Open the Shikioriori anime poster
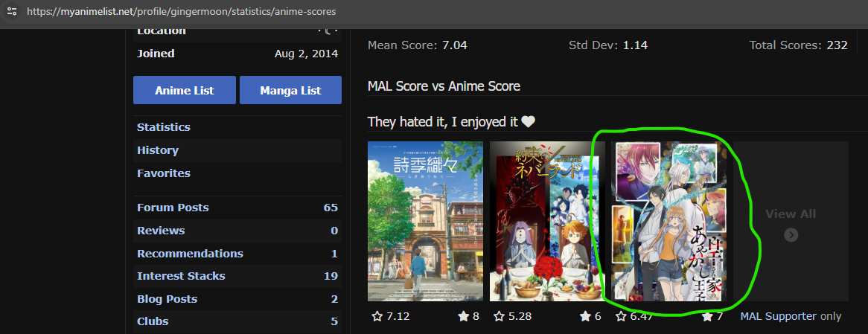868x334 pixels. click(425, 221)
